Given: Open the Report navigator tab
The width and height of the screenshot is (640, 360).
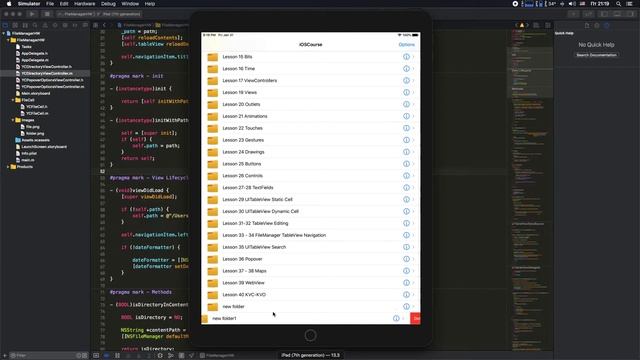Looking at the screenshot, I should point(85,25).
